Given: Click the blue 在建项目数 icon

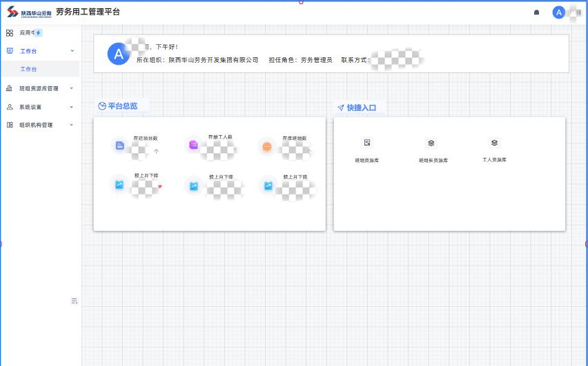Looking at the screenshot, I should pyautogui.click(x=120, y=145).
